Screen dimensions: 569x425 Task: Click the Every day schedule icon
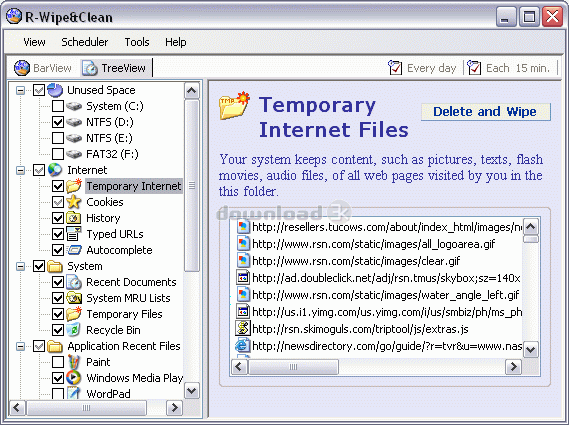tap(395, 68)
